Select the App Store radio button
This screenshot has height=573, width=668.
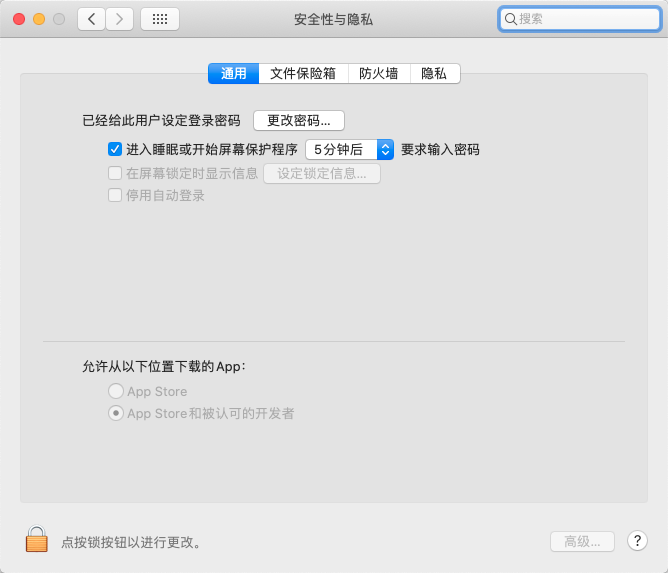point(116,391)
